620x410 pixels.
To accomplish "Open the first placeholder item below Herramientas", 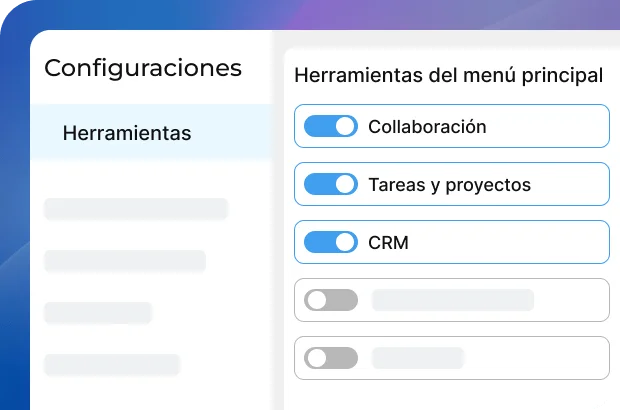I will [136, 209].
